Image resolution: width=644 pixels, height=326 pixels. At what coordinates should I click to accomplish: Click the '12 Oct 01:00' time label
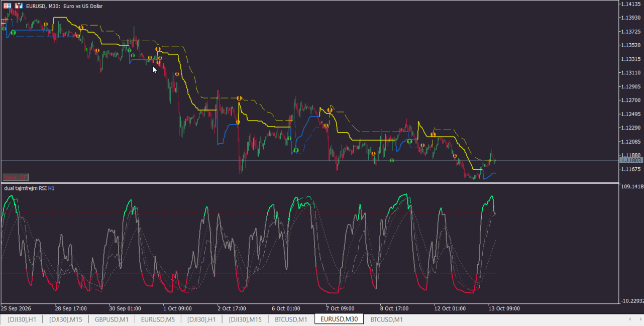pos(450,308)
